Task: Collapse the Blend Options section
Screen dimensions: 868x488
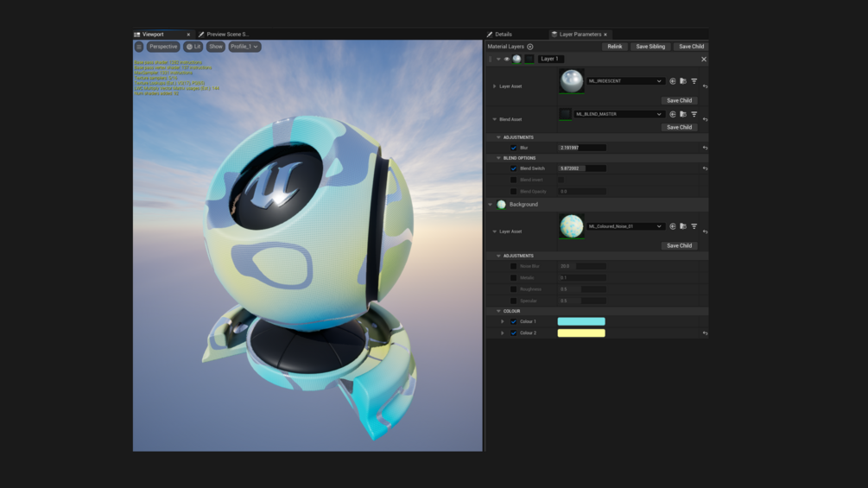Action: click(498, 158)
